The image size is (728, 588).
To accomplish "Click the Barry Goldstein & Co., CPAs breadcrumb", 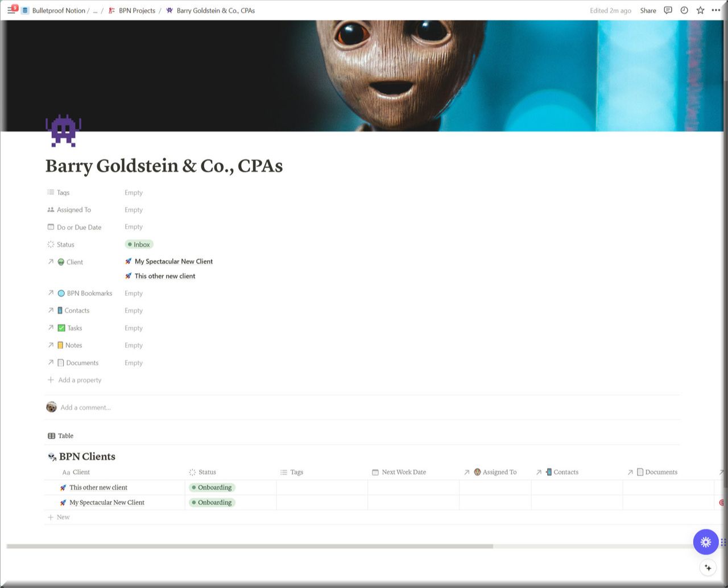I will click(210, 10).
